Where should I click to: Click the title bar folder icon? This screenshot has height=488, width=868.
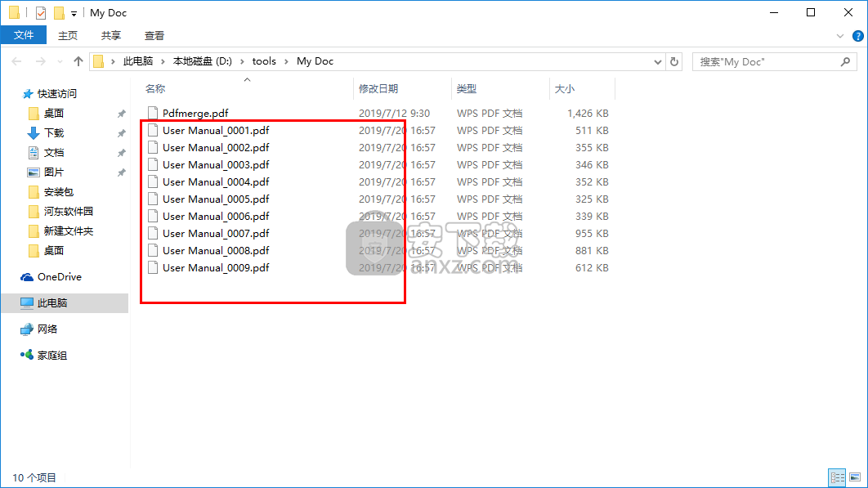point(15,12)
